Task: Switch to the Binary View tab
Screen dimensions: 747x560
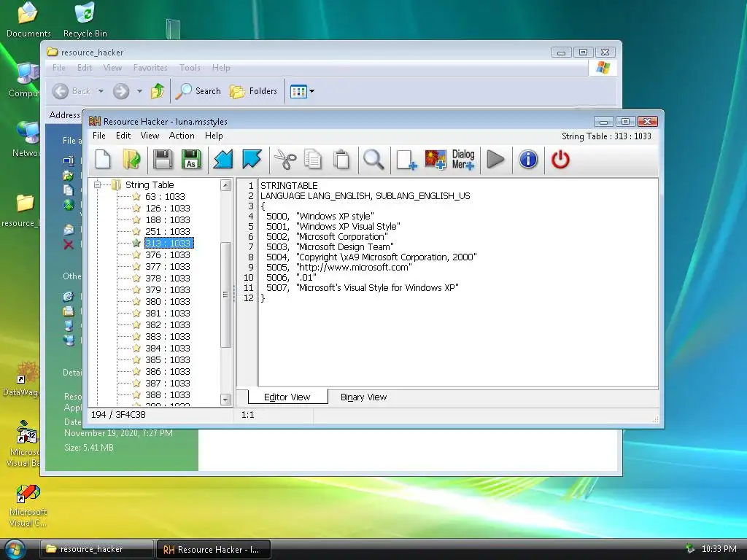Action: (x=363, y=397)
